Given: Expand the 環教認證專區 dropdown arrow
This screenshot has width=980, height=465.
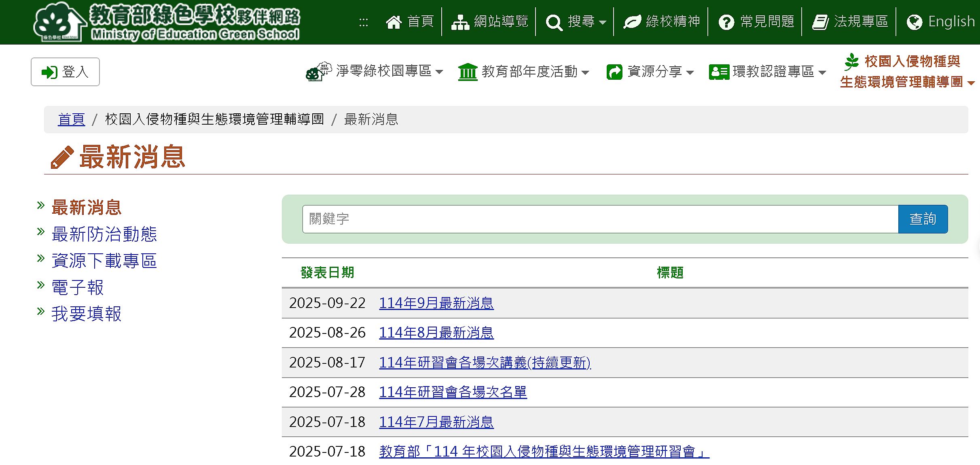Looking at the screenshot, I should tap(822, 73).
